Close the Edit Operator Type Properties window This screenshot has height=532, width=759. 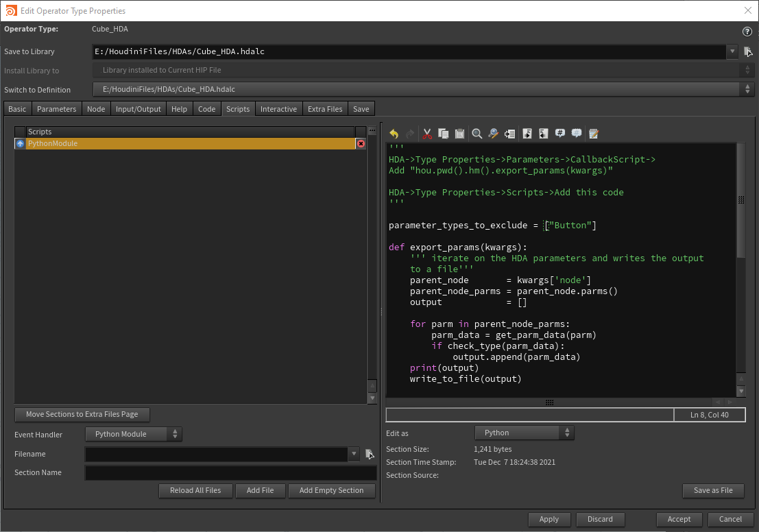click(747, 11)
